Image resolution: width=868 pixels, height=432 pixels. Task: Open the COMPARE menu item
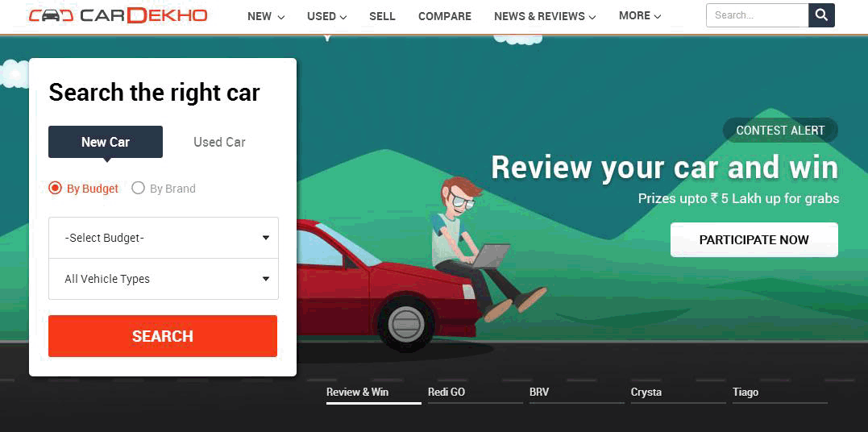445,17
